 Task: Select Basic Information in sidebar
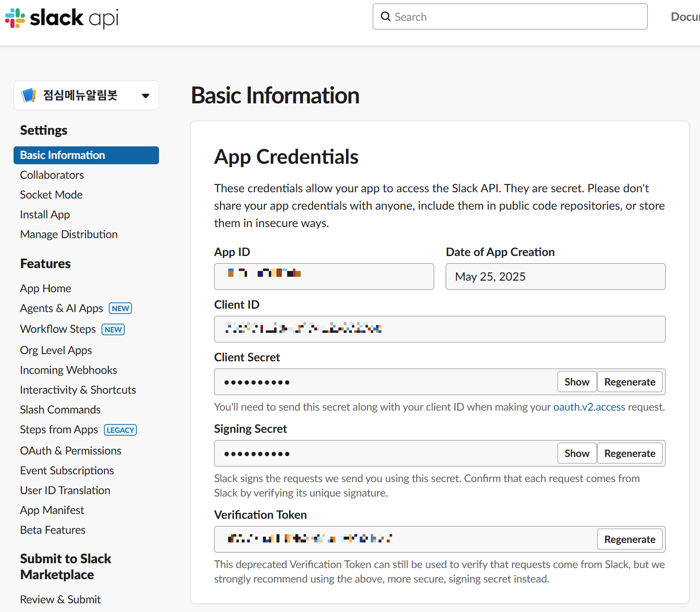[x=86, y=155]
